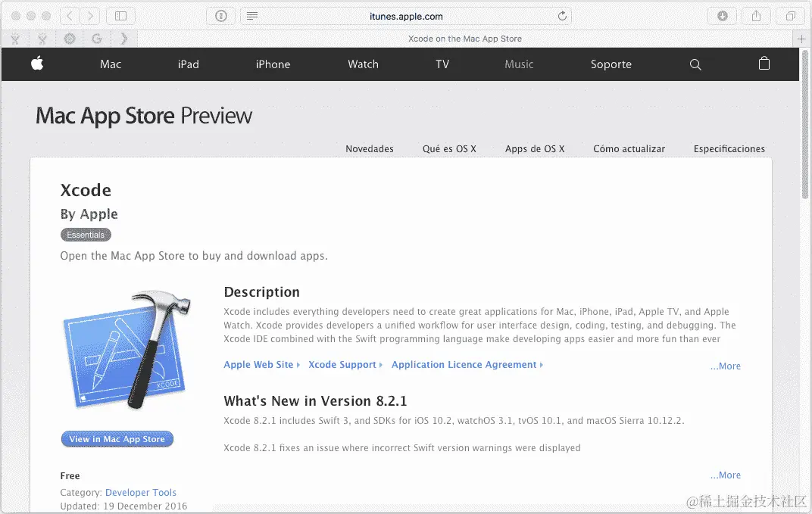Click the Updated: 19 December 2016 text

[x=123, y=506]
